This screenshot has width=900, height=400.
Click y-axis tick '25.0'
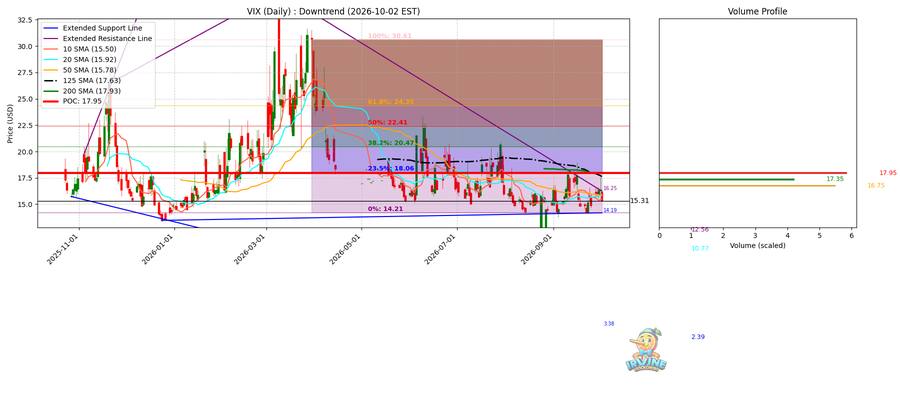26,99
